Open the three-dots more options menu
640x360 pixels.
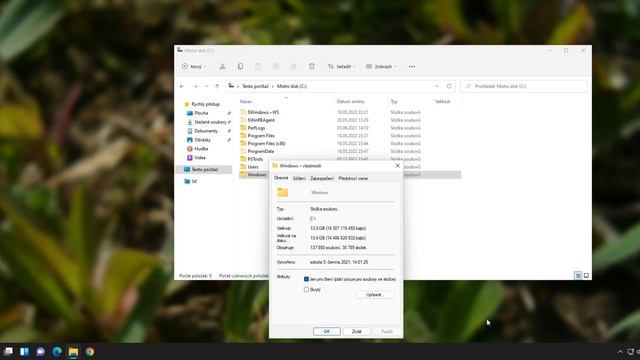click(412, 67)
